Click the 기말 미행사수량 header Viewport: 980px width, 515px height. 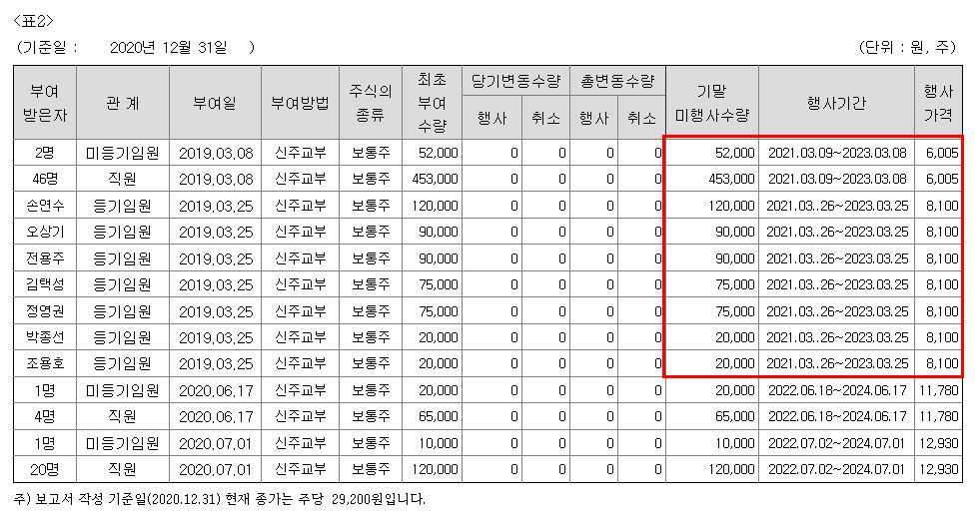point(712,103)
